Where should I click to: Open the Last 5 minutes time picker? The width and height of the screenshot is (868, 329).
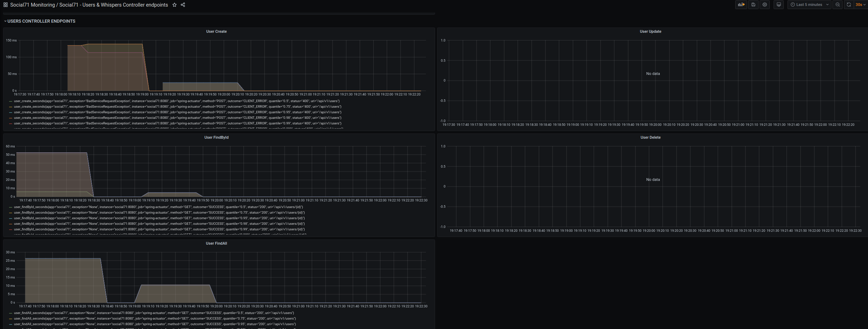point(808,5)
